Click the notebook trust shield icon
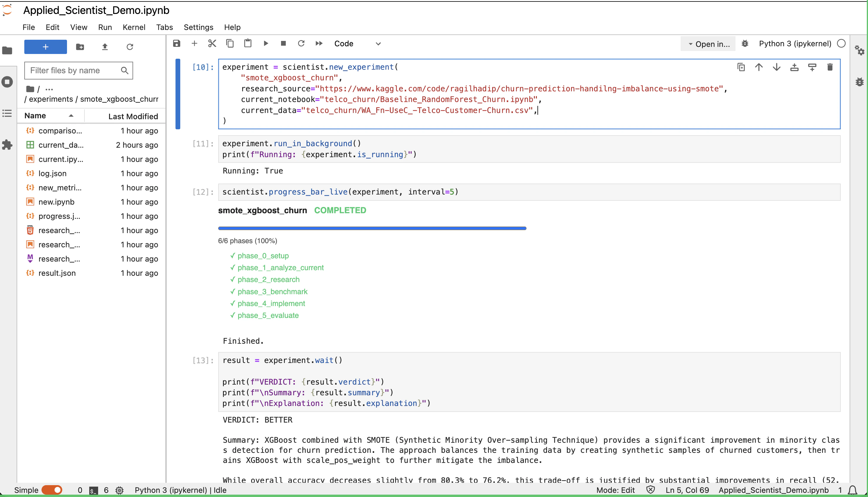The width and height of the screenshot is (868, 497). coord(651,490)
